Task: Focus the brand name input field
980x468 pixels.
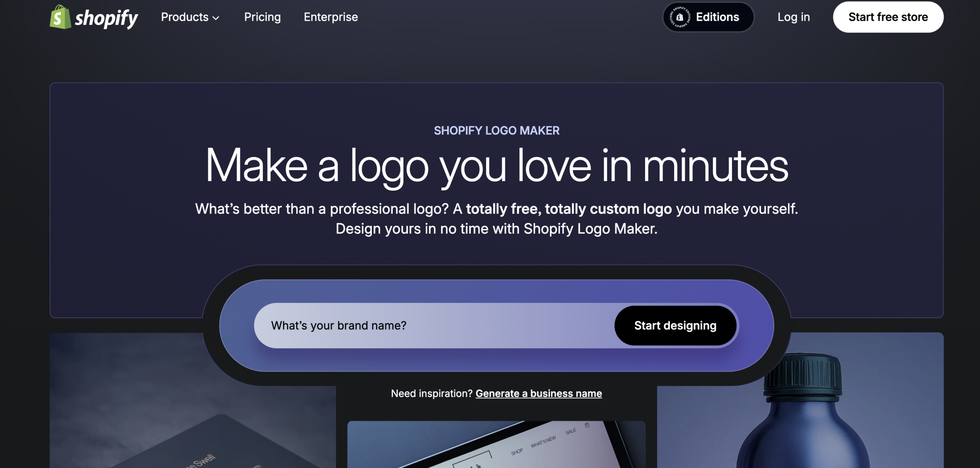Action: click(434, 326)
